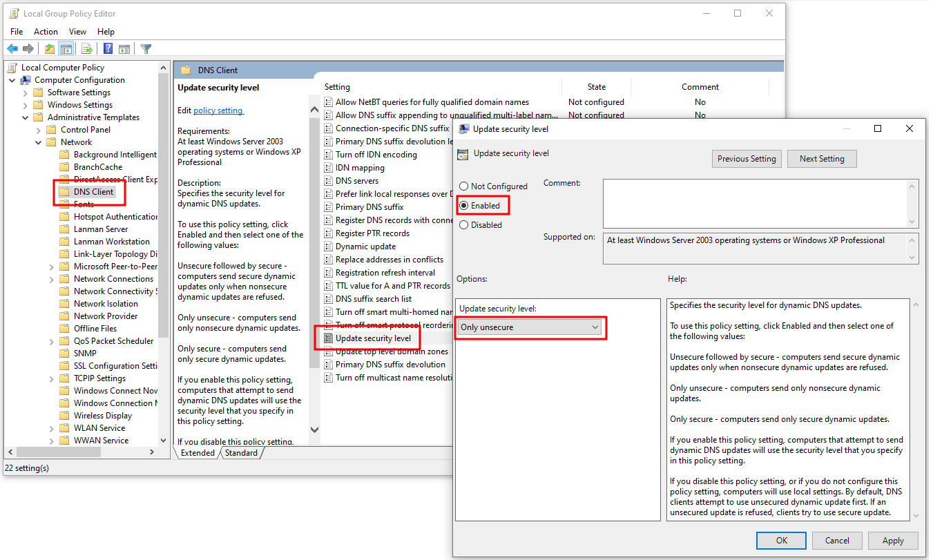
Task: Click the Local Computer Policy scroll icon
Action: click(12, 68)
